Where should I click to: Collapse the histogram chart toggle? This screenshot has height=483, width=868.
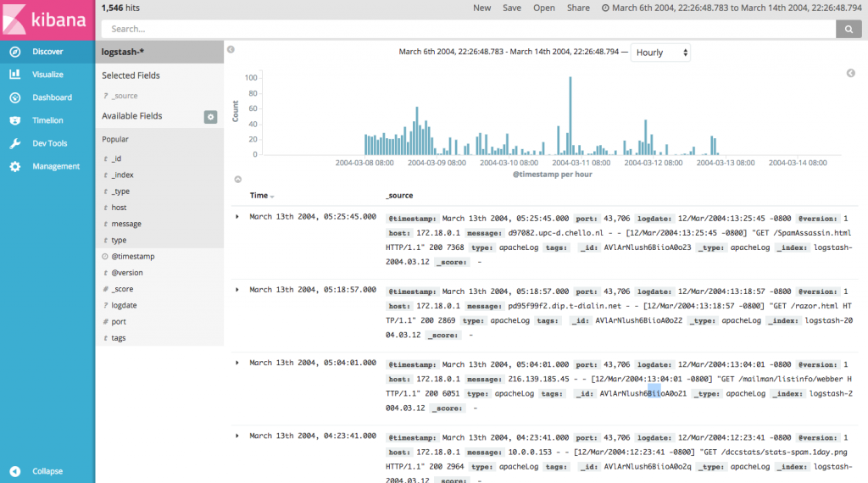pyautogui.click(x=238, y=180)
